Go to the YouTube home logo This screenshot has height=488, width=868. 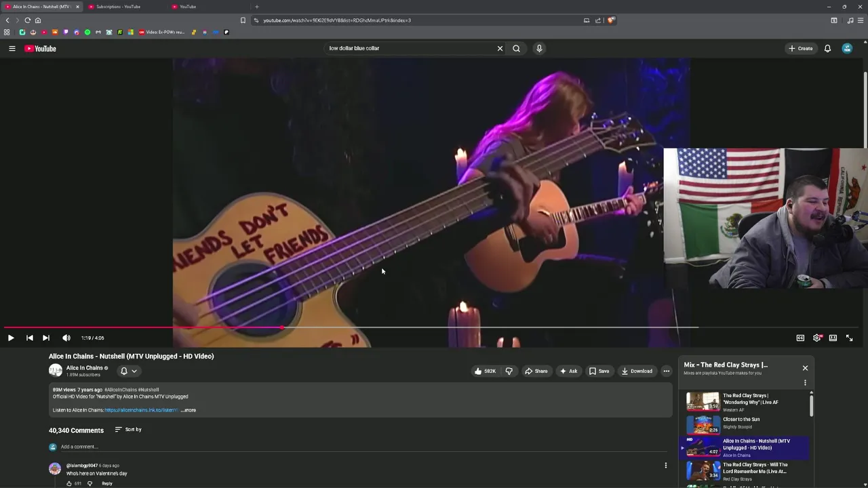coord(40,48)
